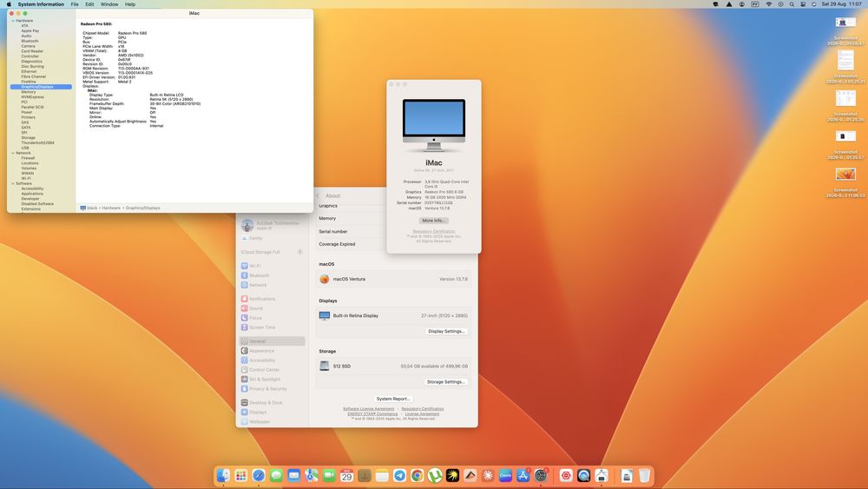Open App Store in the dock
The image size is (868, 489).
523,475
